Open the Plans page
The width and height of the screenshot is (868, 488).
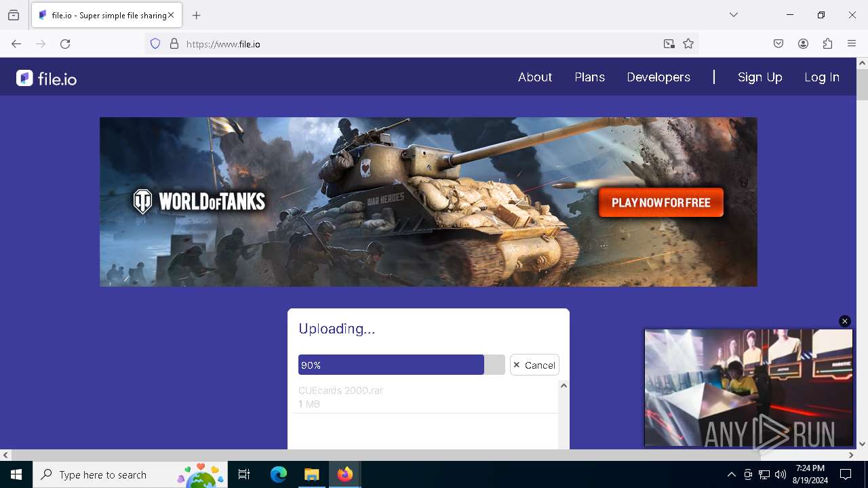(589, 77)
